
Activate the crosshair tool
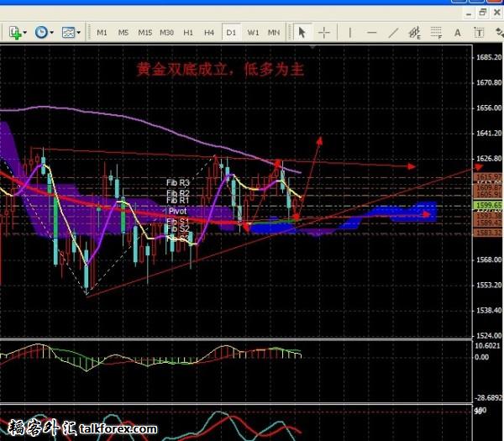click(x=324, y=33)
